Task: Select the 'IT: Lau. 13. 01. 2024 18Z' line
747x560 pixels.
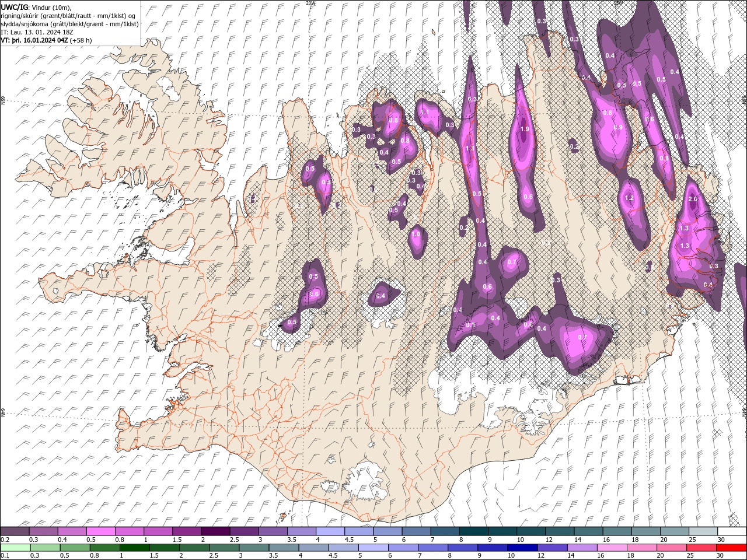Action: (36, 32)
